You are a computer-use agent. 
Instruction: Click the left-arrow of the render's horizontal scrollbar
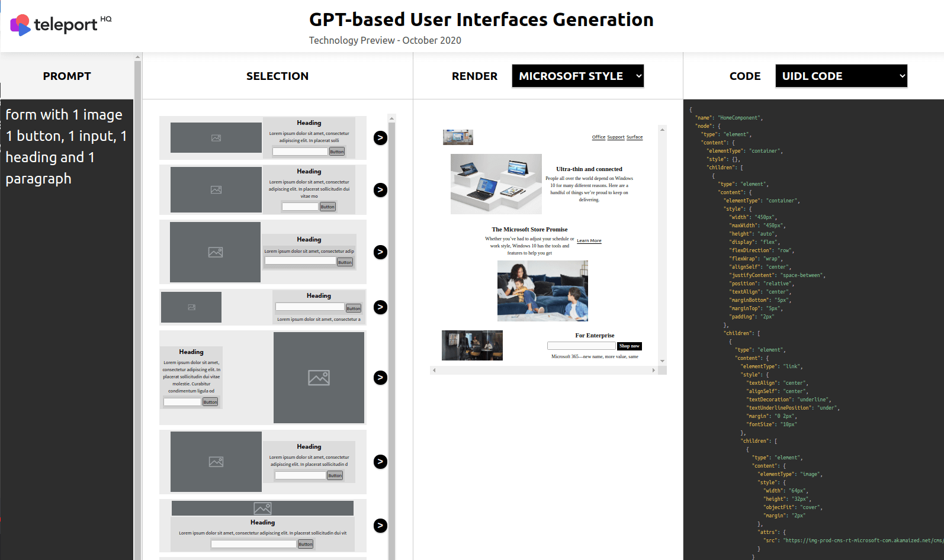pyautogui.click(x=434, y=370)
